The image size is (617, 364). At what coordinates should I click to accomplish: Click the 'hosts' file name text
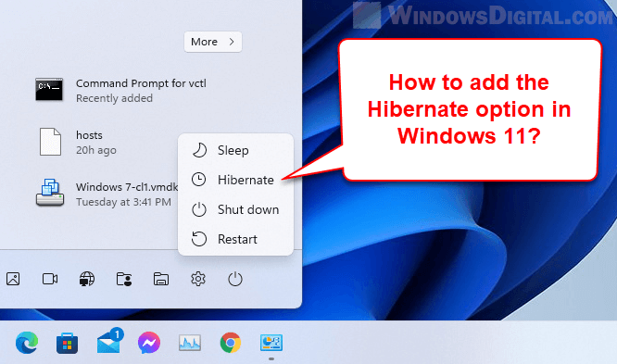[x=89, y=135]
